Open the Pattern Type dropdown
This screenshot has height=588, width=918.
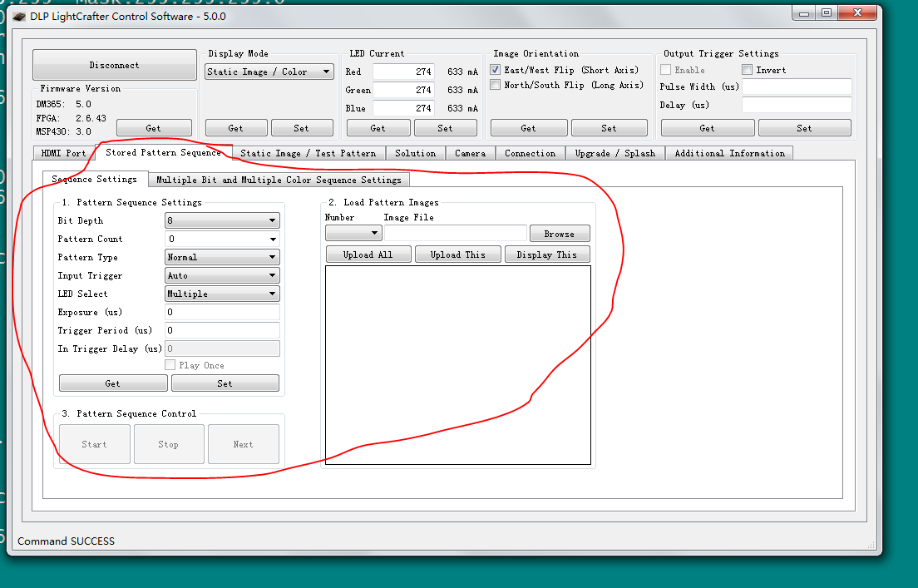point(223,257)
